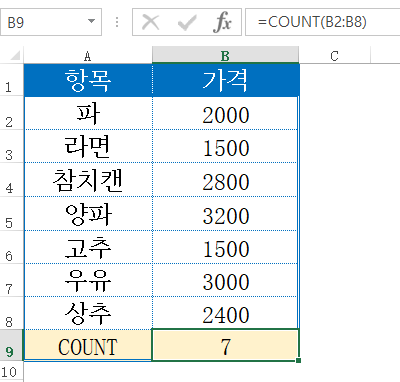Select column B header
Screen dimensions: 400x382
click(225, 55)
